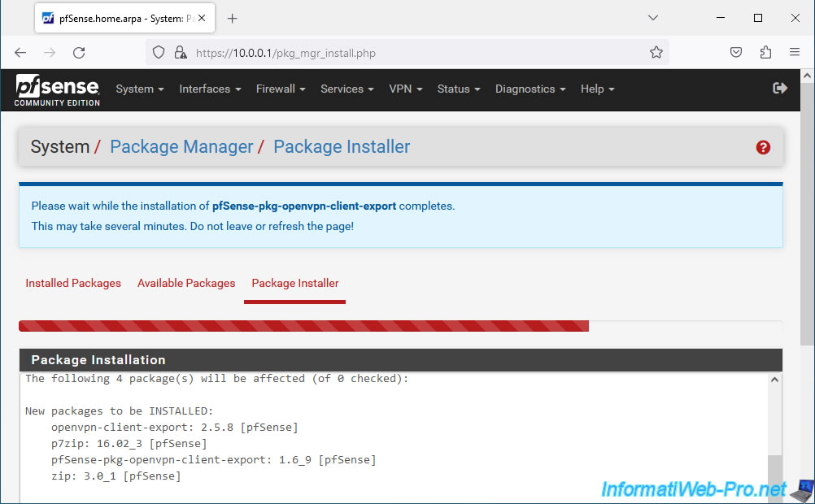Viewport: 815px width, 504px height.
Task: Open the Diagnostics dropdown menu
Action: pos(530,89)
